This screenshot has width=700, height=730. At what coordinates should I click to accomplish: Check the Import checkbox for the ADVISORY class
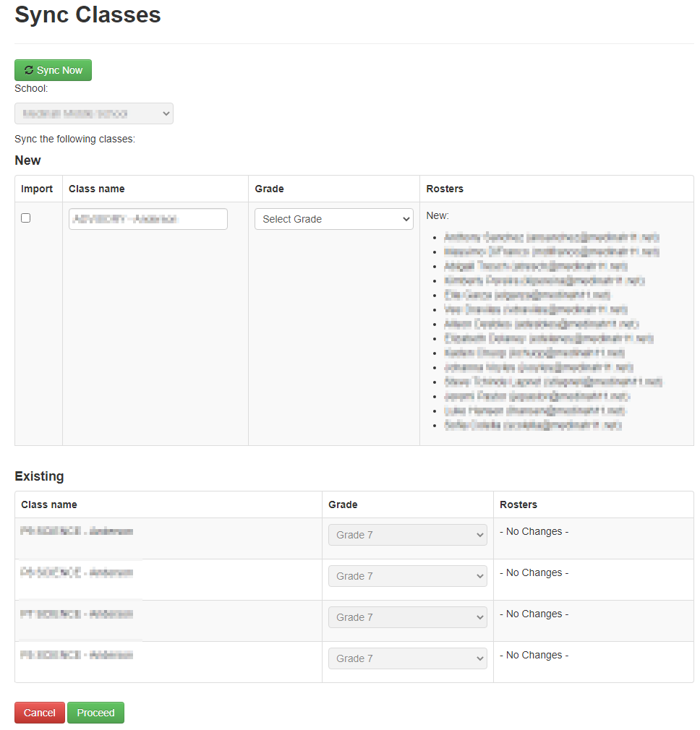(x=25, y=218)
